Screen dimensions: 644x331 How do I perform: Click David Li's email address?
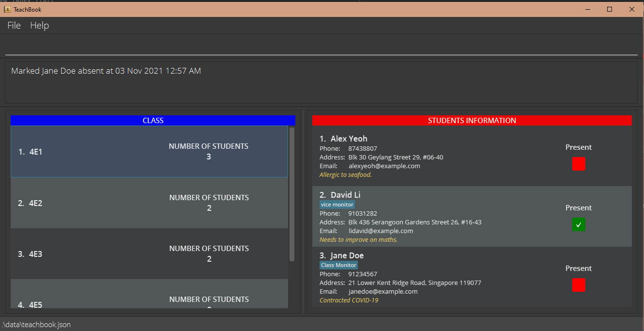coord(381,231)
